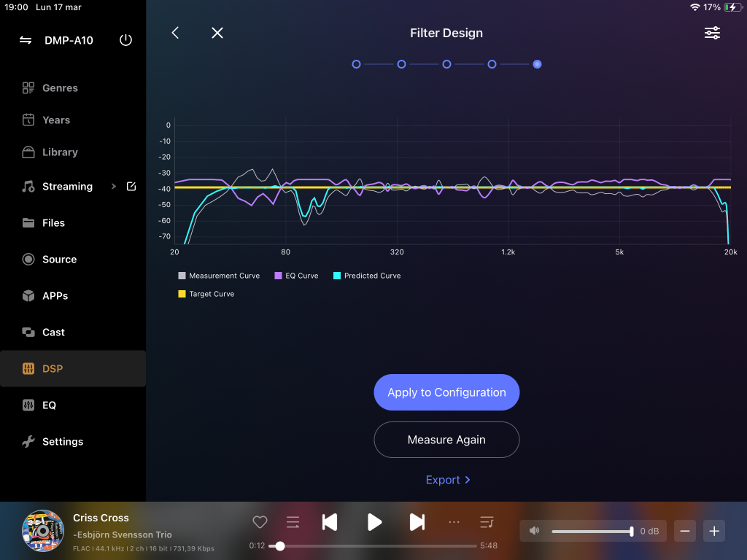Click Apply to Configuration button
This screenshot has width=747, height=560.
[446, 392]
